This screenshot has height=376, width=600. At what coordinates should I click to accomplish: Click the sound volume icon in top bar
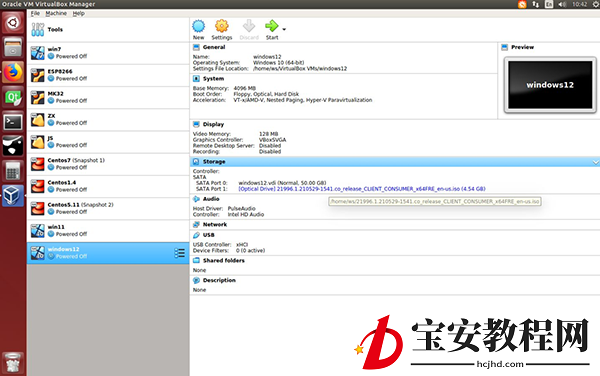coord(562,4)
